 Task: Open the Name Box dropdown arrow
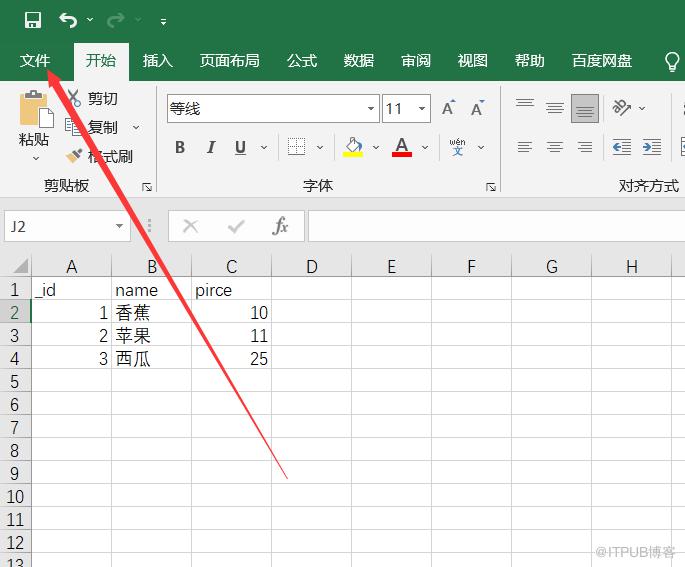(119, 226)
